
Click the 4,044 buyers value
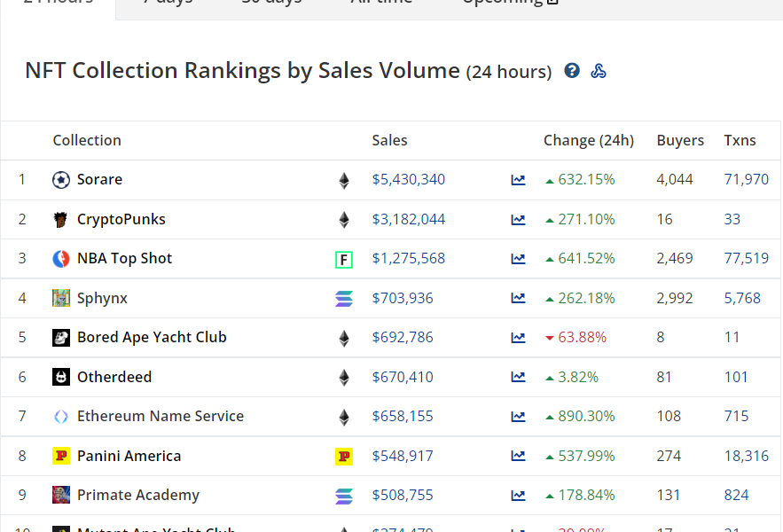675,179
